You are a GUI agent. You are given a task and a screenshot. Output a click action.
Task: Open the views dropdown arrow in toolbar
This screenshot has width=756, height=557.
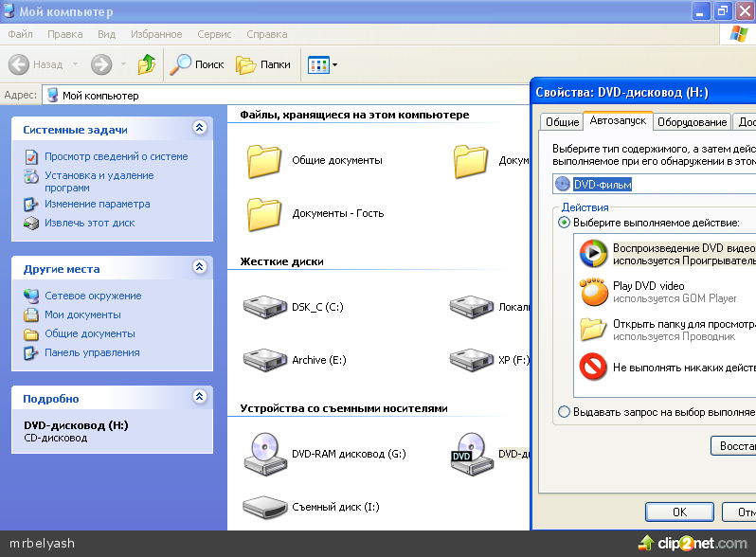[x=334, y=65]
